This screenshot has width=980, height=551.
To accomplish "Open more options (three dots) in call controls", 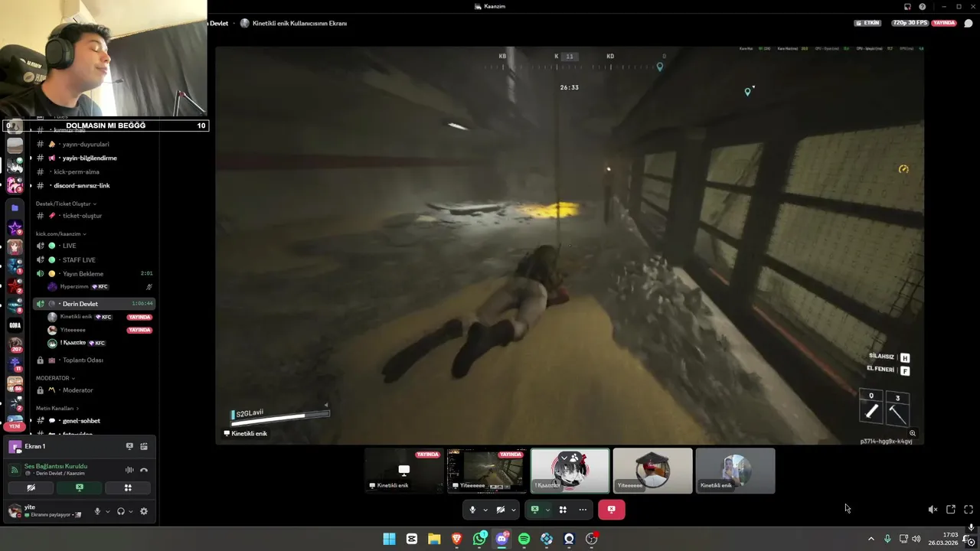I will (583, 510).
